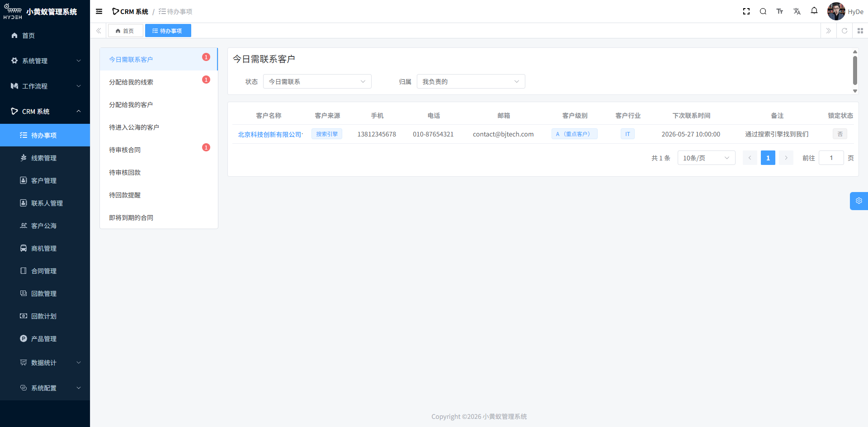Image resolution: width=868 pixels, height=427 pixels.
Task: Click the 产品管理 sidebar icon
Action: (x=24, y=338)
